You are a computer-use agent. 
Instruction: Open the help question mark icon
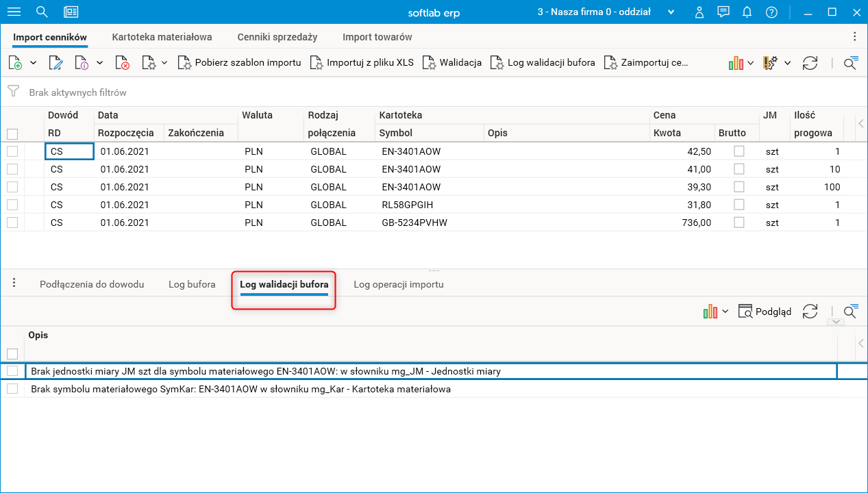pyautogui.click(x=771, y=12)
